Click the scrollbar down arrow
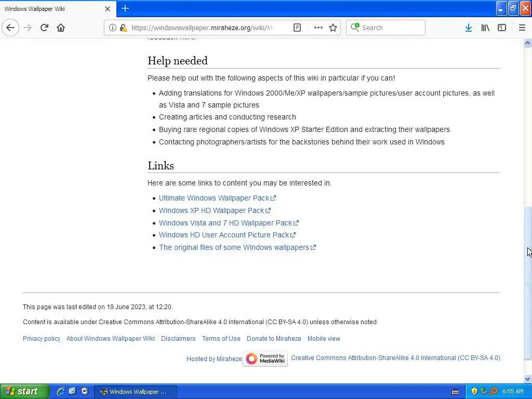 point(527,379)
